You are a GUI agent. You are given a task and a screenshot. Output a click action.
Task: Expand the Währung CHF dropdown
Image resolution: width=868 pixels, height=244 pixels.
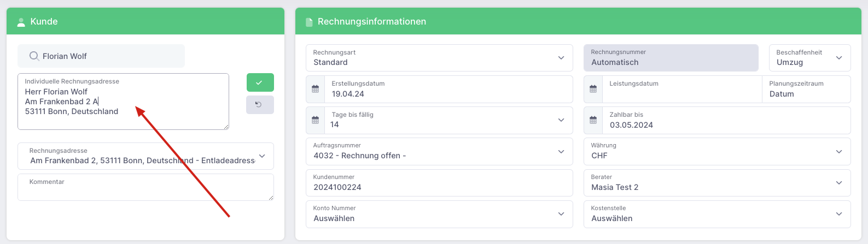click(x=717, y=151)
